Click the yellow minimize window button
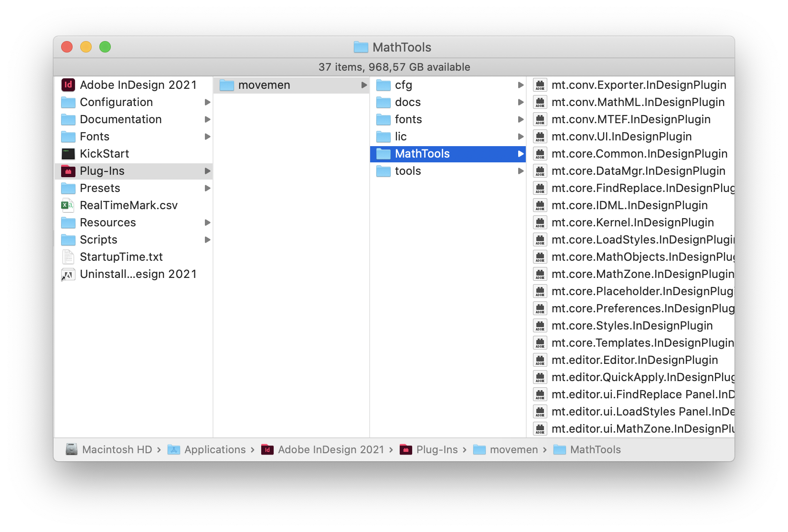This screenshot has width=788, height=532. (x=86, y=47)
